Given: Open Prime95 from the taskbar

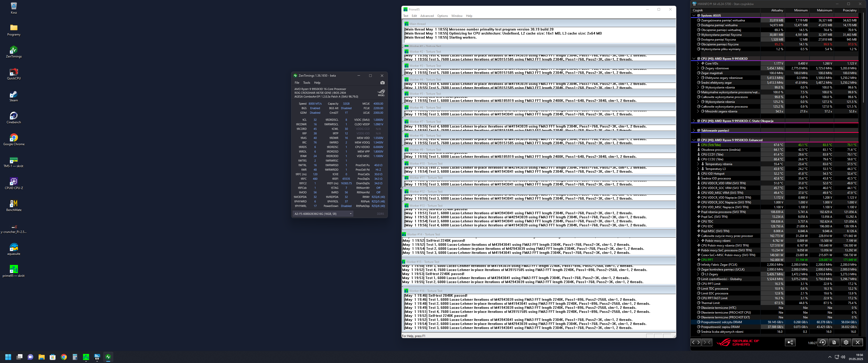Looking at the screenshot, I should [86, 357].
